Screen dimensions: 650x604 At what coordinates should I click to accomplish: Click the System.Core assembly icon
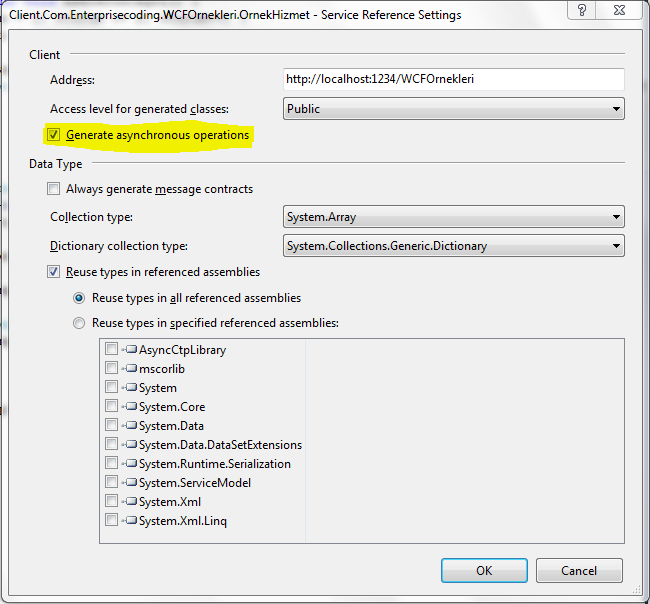[131, 406]
